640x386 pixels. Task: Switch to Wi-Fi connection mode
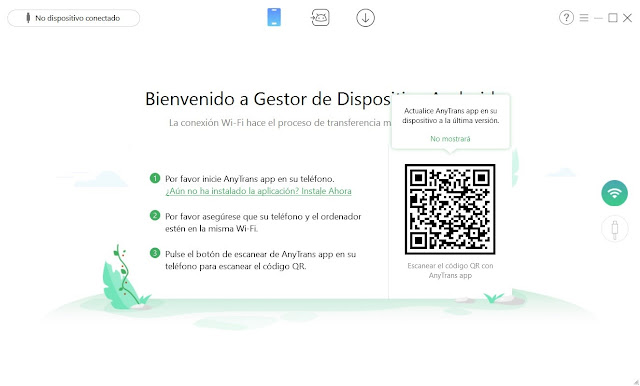614,193
